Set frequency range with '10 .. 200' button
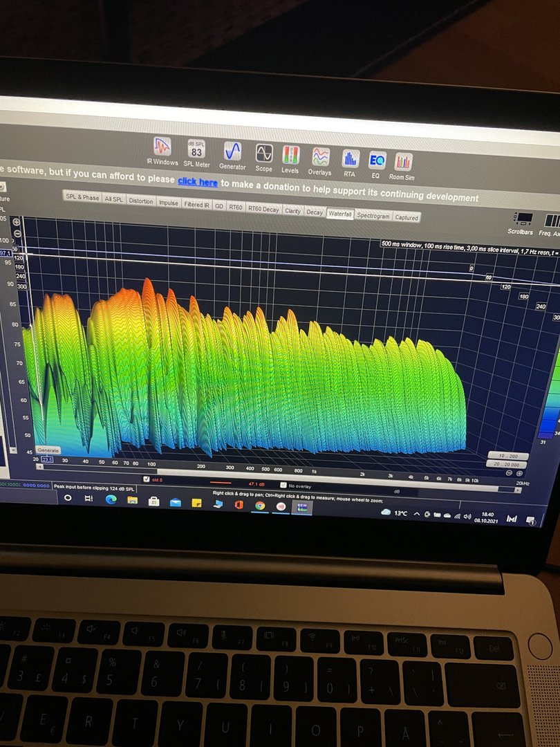The height and width of the screenshot is (747, 560). pos(508,456)
